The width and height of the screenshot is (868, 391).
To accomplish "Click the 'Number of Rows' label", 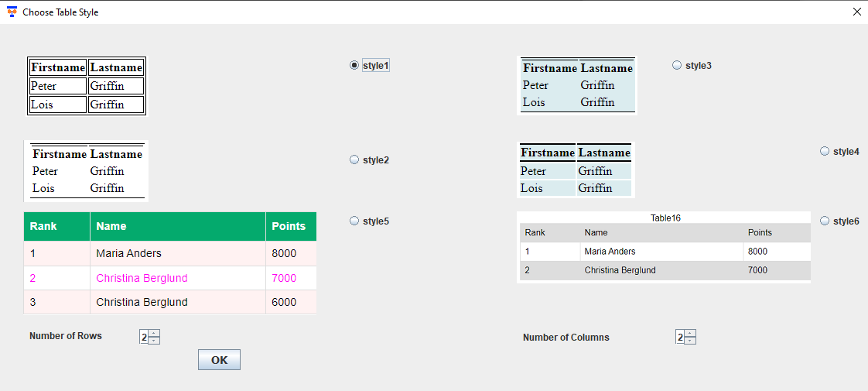I will [65, 335].
